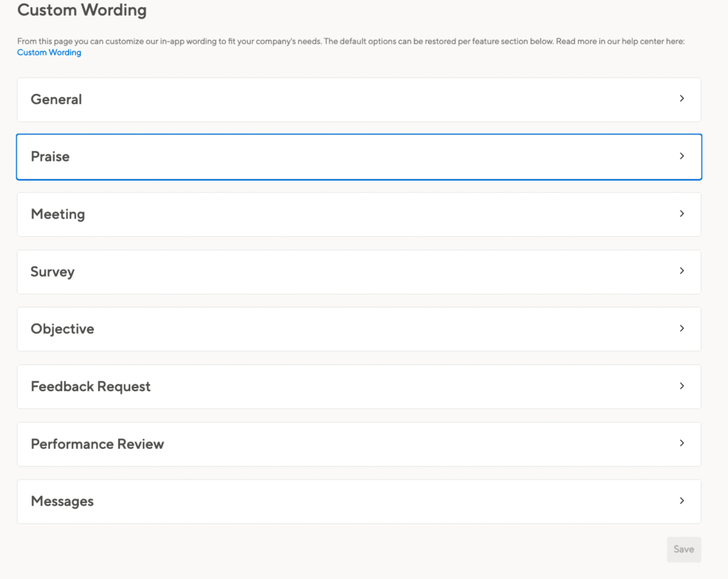
Task: Open the Feedback Request section title
Action: pyautogui.click(x=90, y=387)
